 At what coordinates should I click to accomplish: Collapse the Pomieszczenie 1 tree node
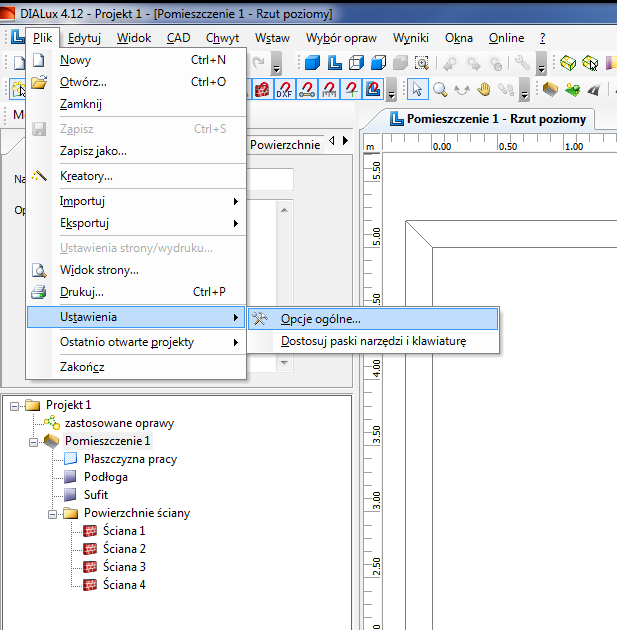33,441
